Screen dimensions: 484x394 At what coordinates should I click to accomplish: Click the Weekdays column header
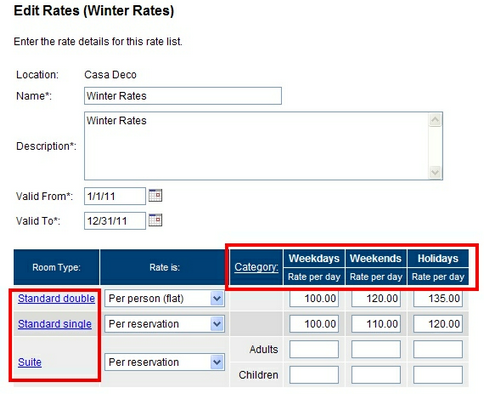tap(314, 258)
